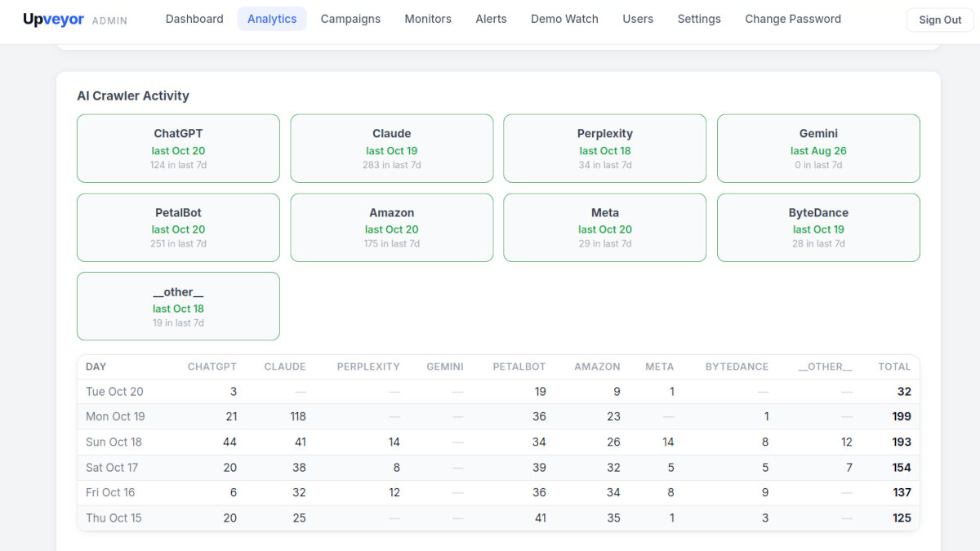Click the GEMINI column header
This screenshot has height=551, width=980.
pyautogui.click(x=445, y=367)
